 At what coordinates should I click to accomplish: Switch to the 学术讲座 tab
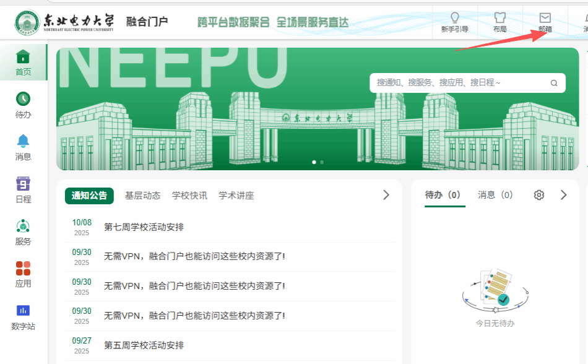point(236,196)
